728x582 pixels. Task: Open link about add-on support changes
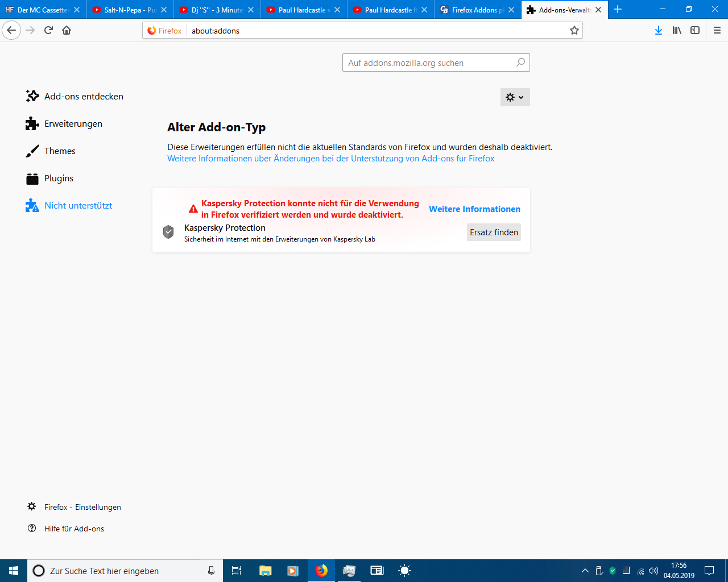tap(331, 159)
